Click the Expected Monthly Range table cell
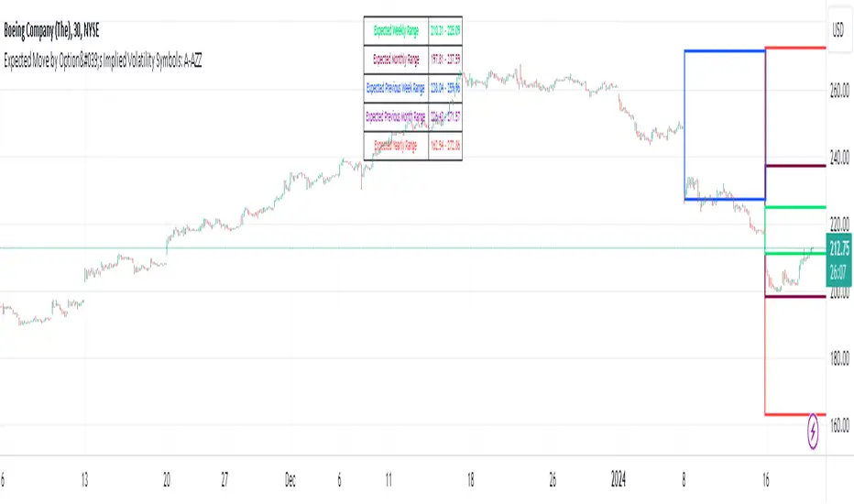Viewport: 854px width, 504px height. click(396, 60)
